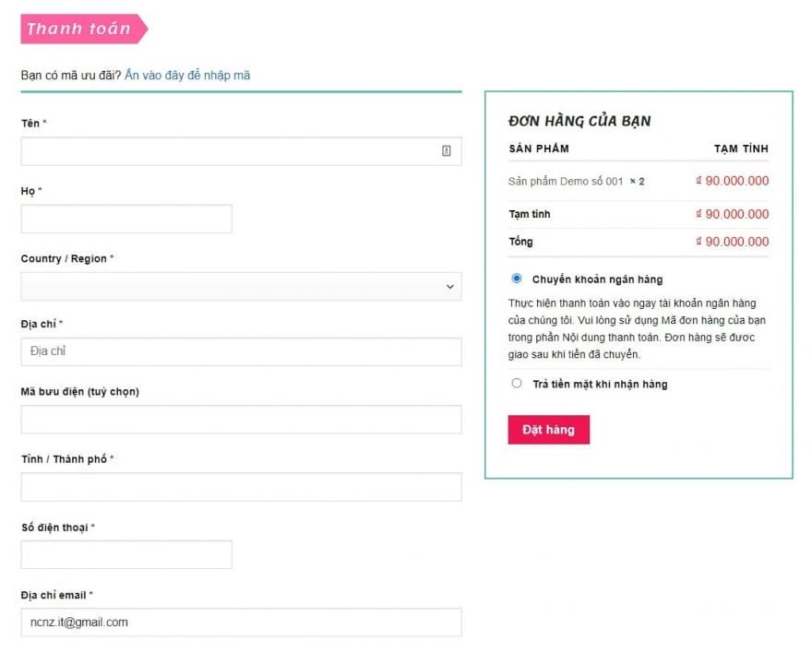This screenshot has width=812, height=653.
Task: Click the Country / Region dropdown chevron
Action: [x=450, y=287]
